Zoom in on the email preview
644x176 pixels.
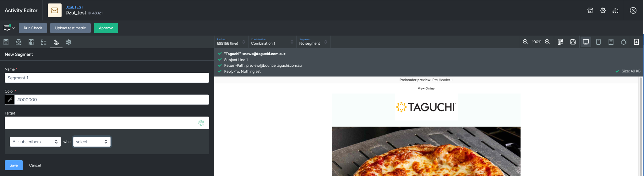coord(526,42)
